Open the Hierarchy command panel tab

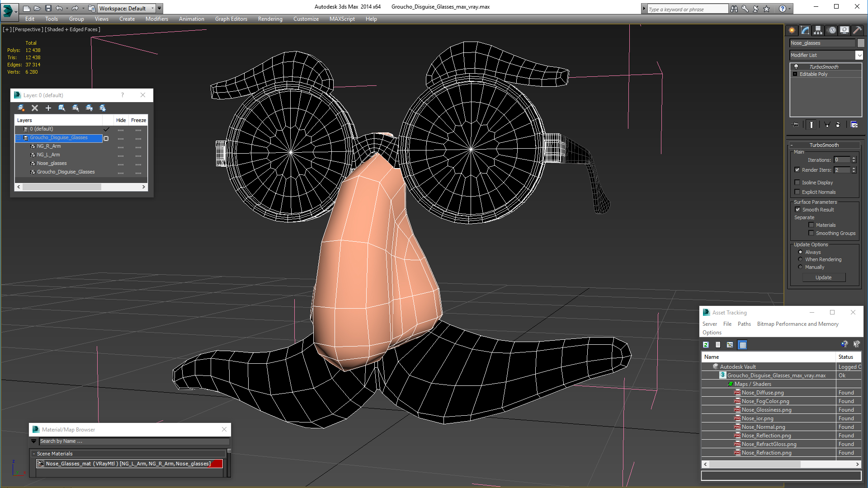point(818,30)
